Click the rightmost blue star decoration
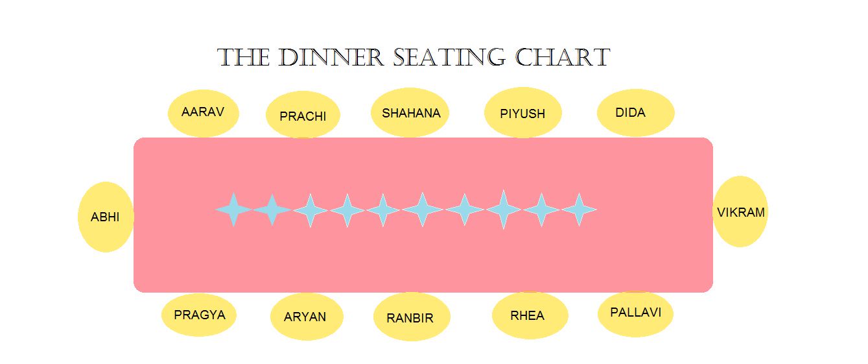The width and height of the screenshot is (868, 364). coord(579,210)
